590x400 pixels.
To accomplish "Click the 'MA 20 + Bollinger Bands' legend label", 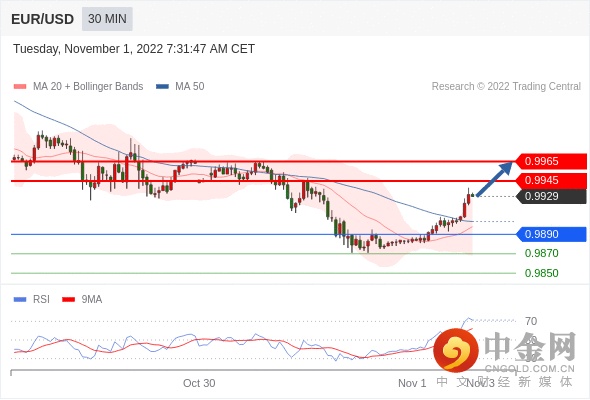I will (88, 87).
